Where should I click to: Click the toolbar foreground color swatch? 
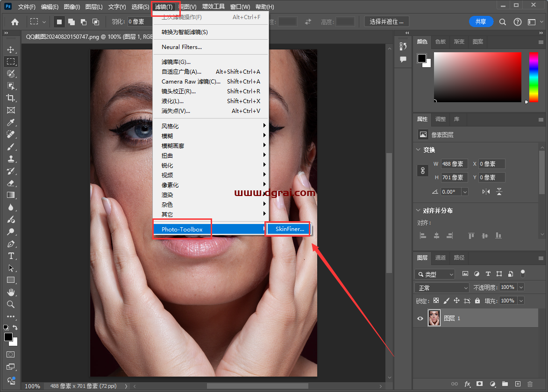pyautogui.click(x=8, y=337)
